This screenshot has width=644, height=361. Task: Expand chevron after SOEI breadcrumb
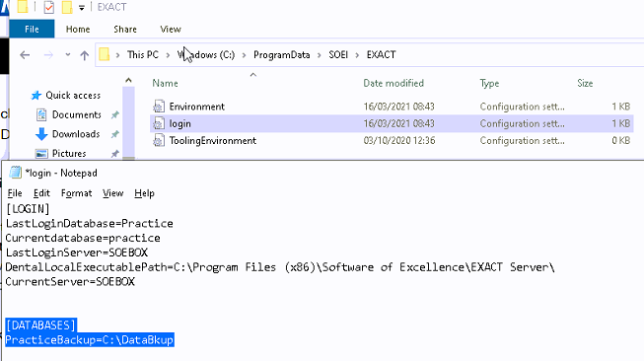coord(357,55)
